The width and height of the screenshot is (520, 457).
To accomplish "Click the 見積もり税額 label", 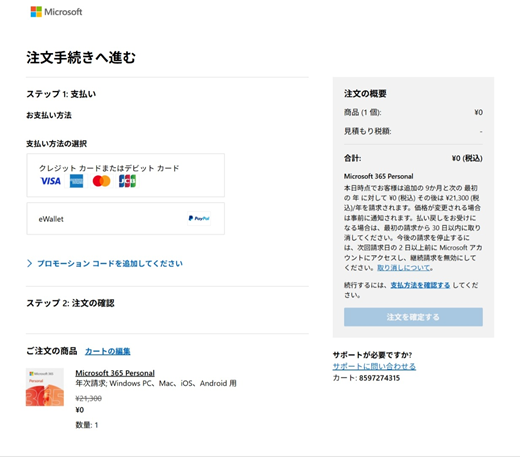I will 368,131.
